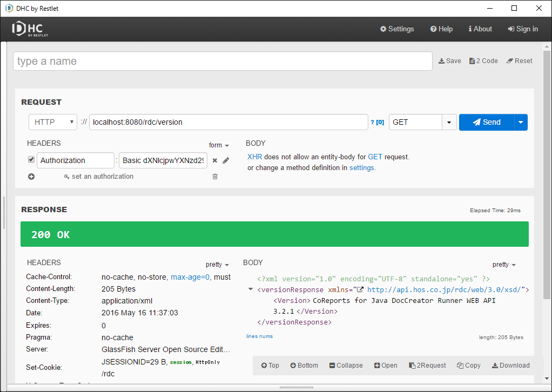Click the Save request icon button

click(x=449, y=61)
